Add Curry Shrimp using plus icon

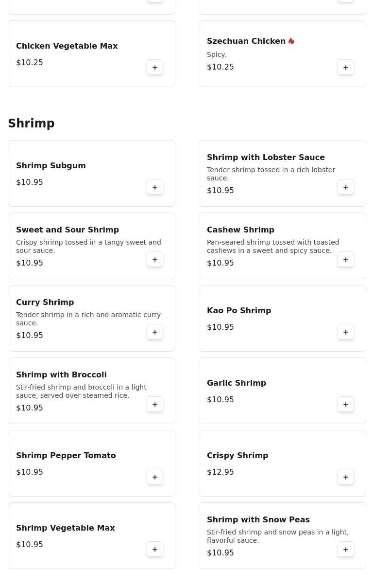(x=155, y=332)
